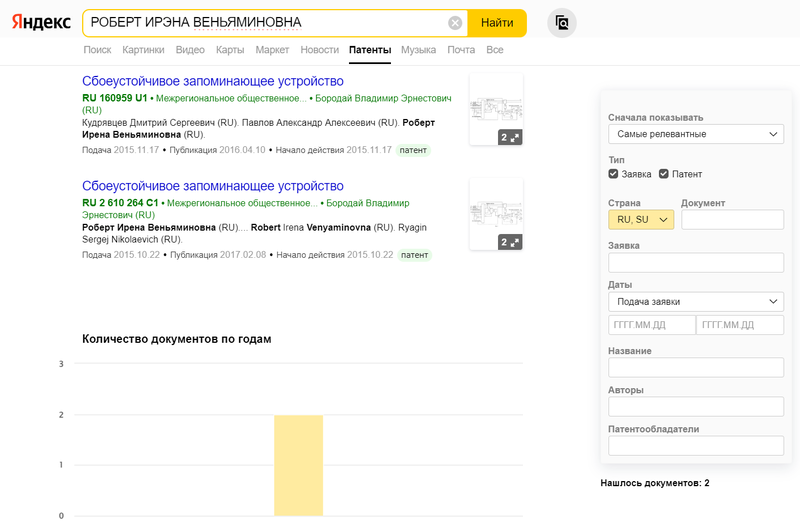
Task: Open the Страна country dropdown
Action: pos(641,220)
